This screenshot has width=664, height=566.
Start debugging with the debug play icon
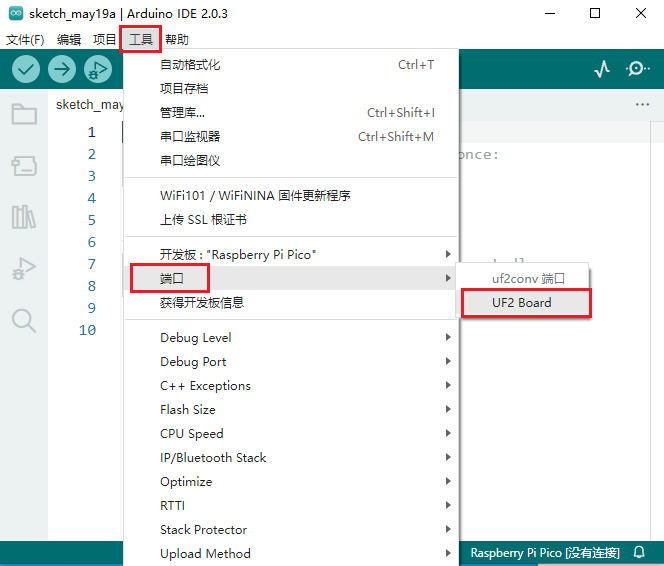[x=98, y=69]
